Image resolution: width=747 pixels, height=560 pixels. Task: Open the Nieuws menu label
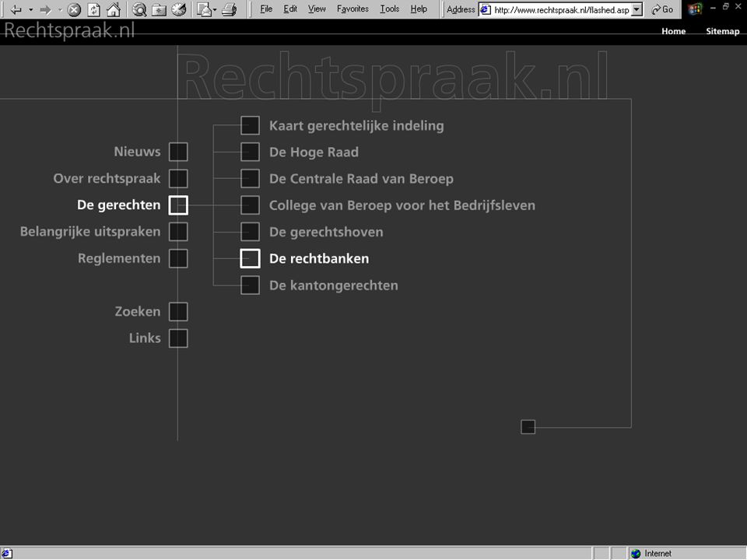[x=137, y=152]
